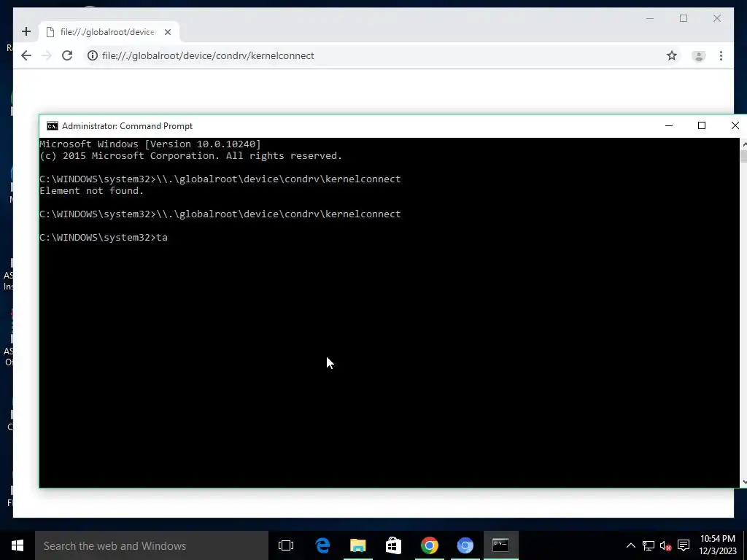
Task: Open Google Chrome from the taskbar
Action: coord(429,545)
